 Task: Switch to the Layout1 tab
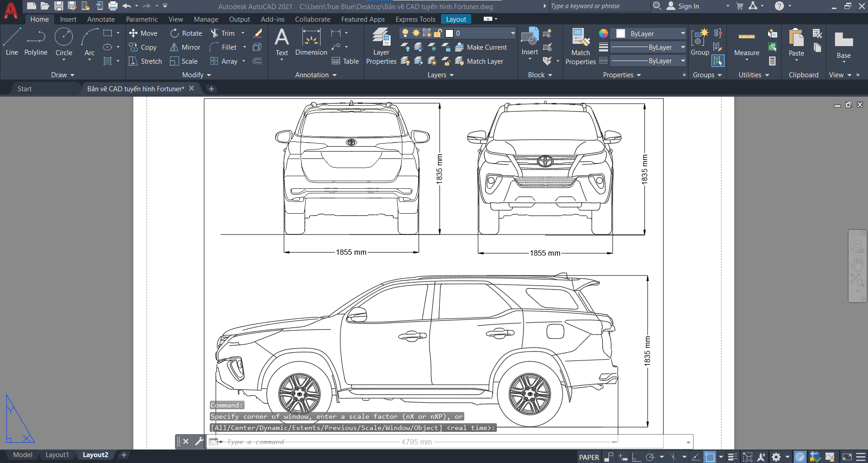point(57,455)
